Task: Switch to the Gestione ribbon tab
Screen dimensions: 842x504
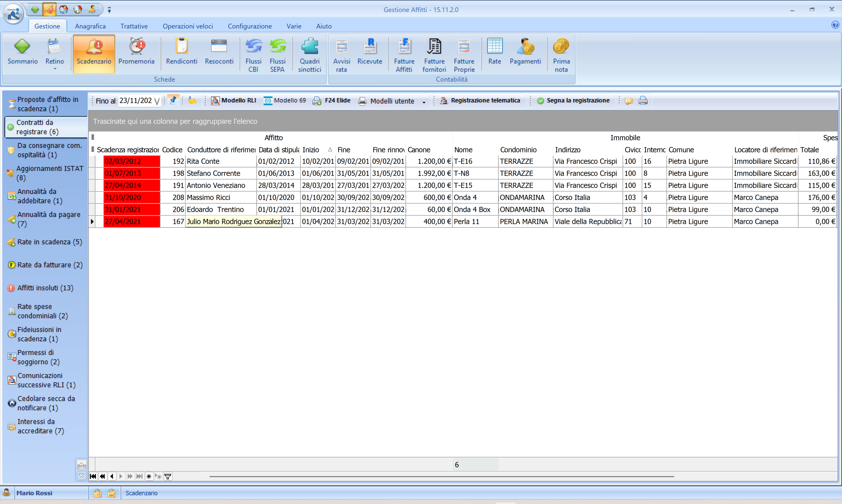Action: tap(47, 26)
